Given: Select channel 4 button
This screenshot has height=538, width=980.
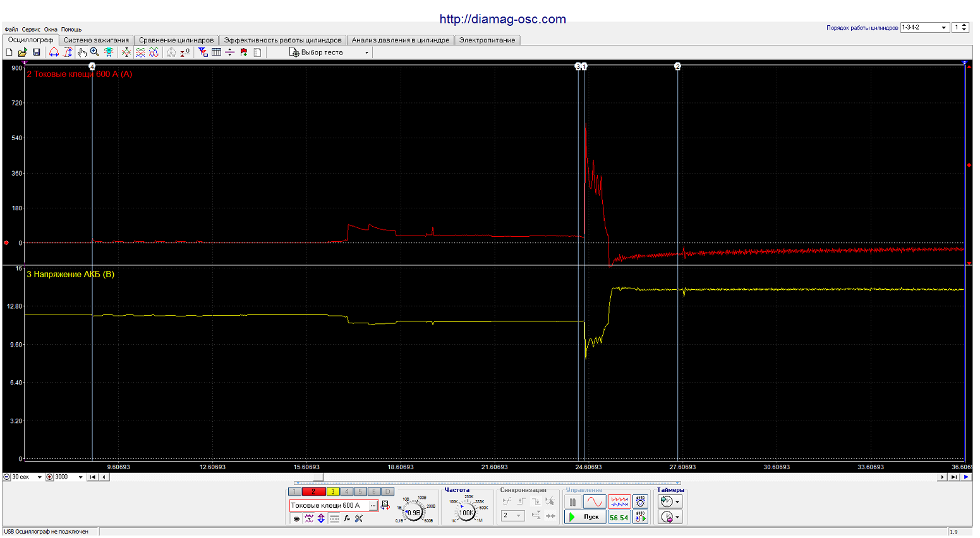Looking at the screenshot, I should 346,491.
